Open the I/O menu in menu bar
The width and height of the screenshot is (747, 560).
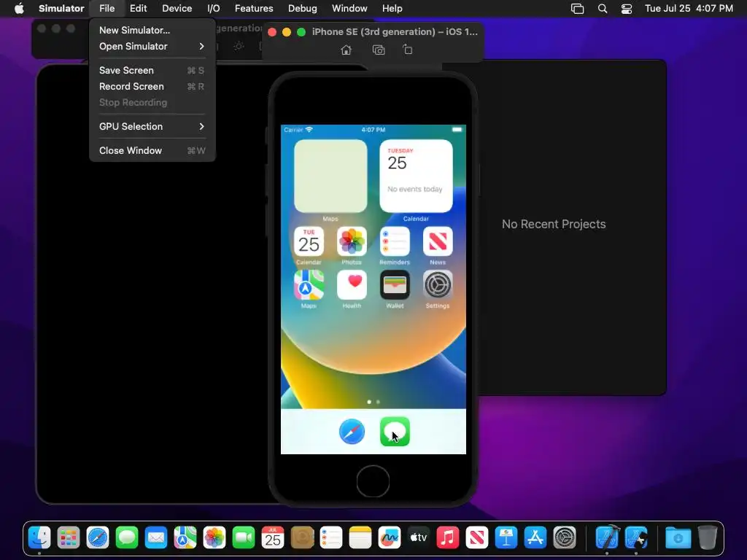tap(214, 8)
